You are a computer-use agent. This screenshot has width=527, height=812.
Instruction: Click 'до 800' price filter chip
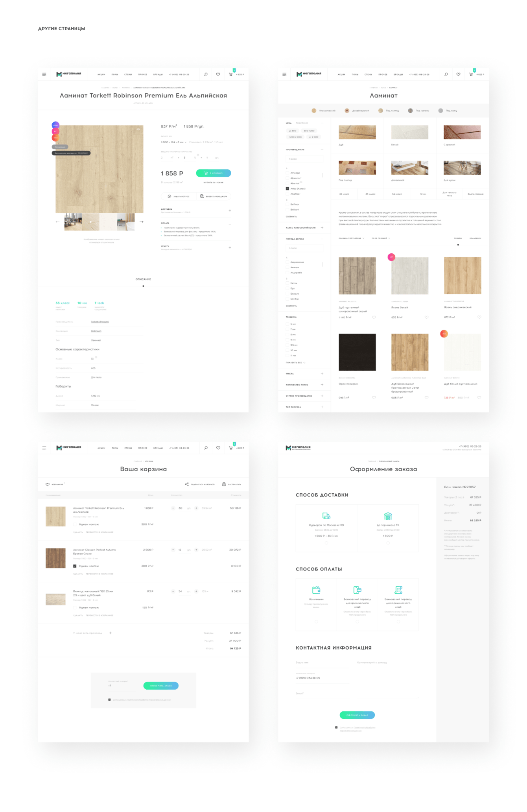pos(293,131)
